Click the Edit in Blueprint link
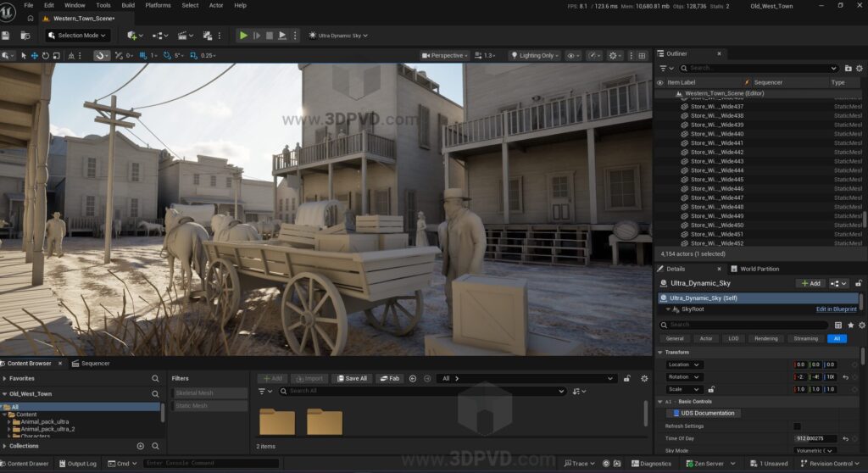The height and width of the screenshot is (473, 868). point(836,309)
